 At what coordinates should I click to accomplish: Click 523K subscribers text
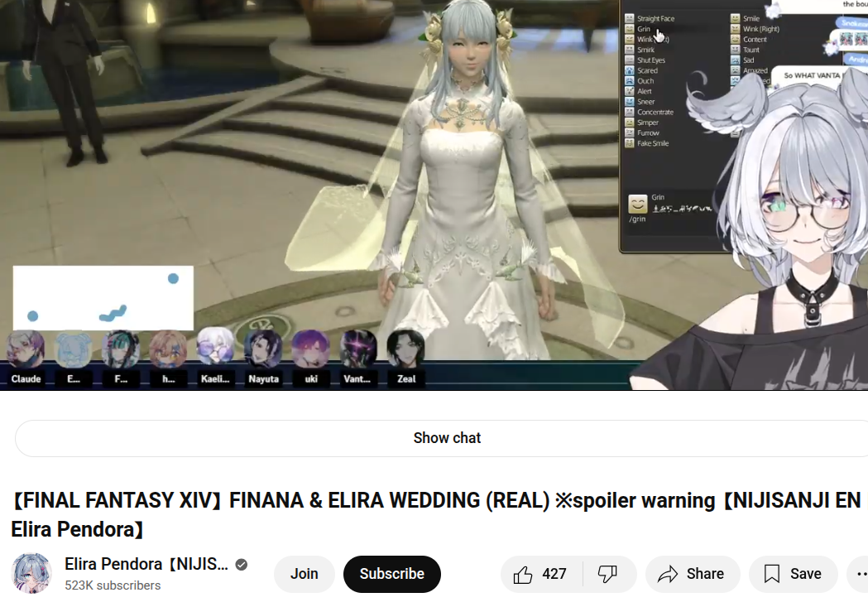113,585
